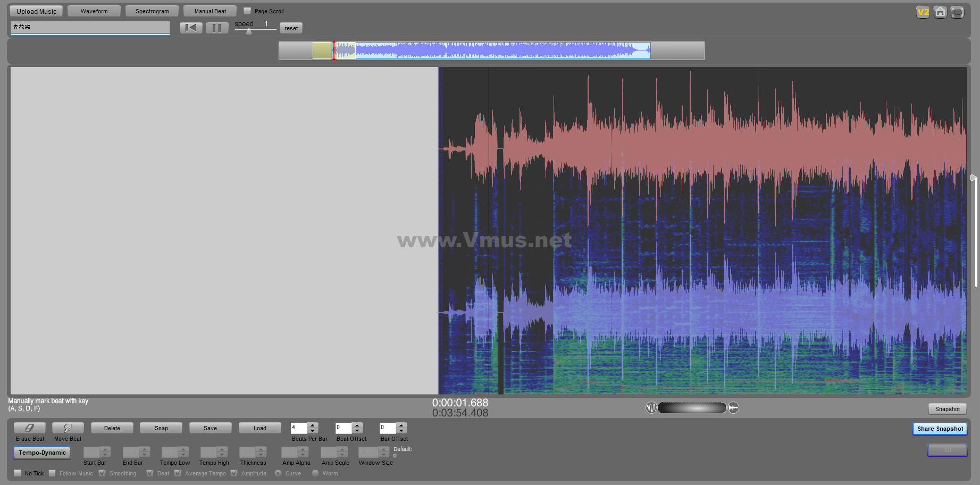Click Share Snapshot button

[940, 429]
